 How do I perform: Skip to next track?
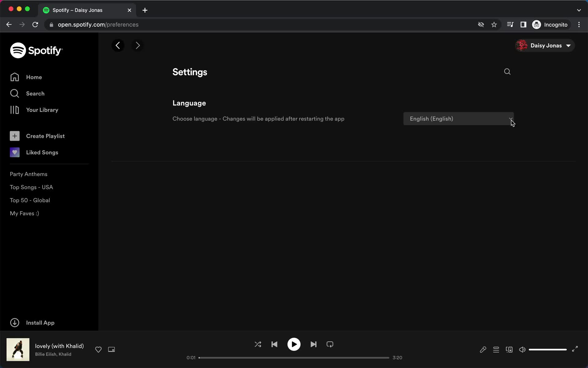[313, 344]
